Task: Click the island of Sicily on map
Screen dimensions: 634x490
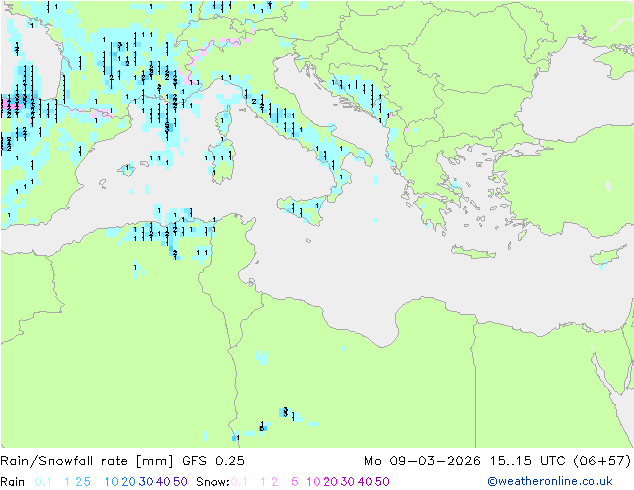Action: (303, 209)
